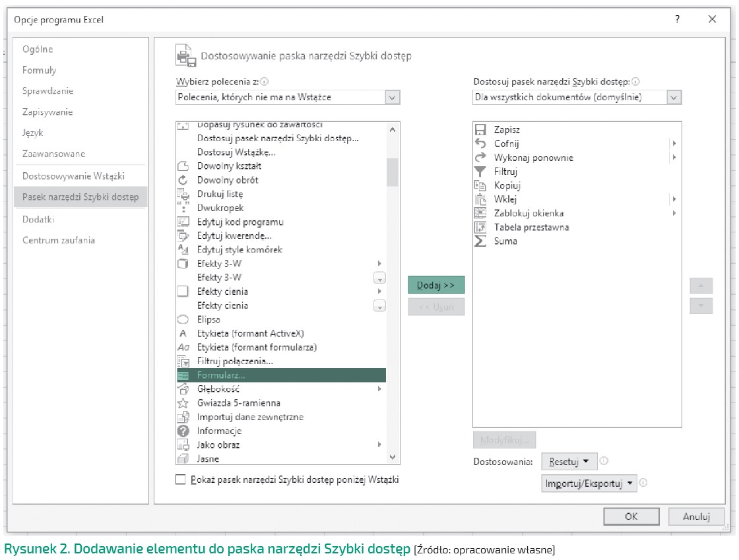
Task: Click the << Usuń button
Action: point(436,307)
